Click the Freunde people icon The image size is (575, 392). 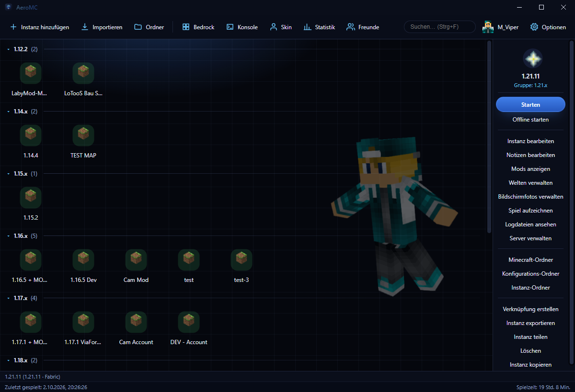point(351,27)
